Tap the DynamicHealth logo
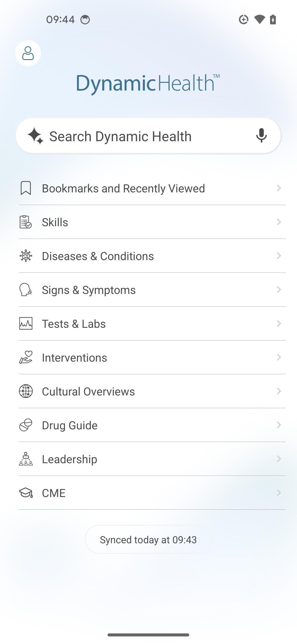 [x=148, y=83]
